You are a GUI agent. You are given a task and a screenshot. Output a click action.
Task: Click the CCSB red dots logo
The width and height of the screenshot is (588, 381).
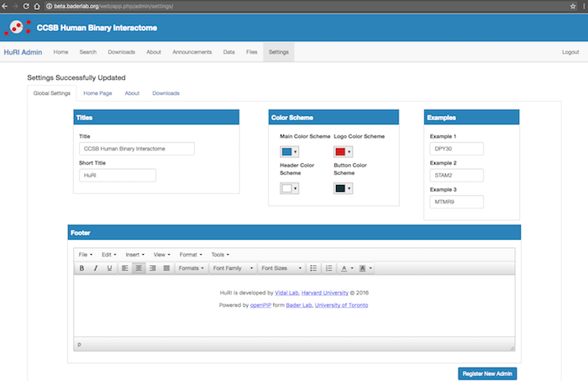click(x=17, y=28)
